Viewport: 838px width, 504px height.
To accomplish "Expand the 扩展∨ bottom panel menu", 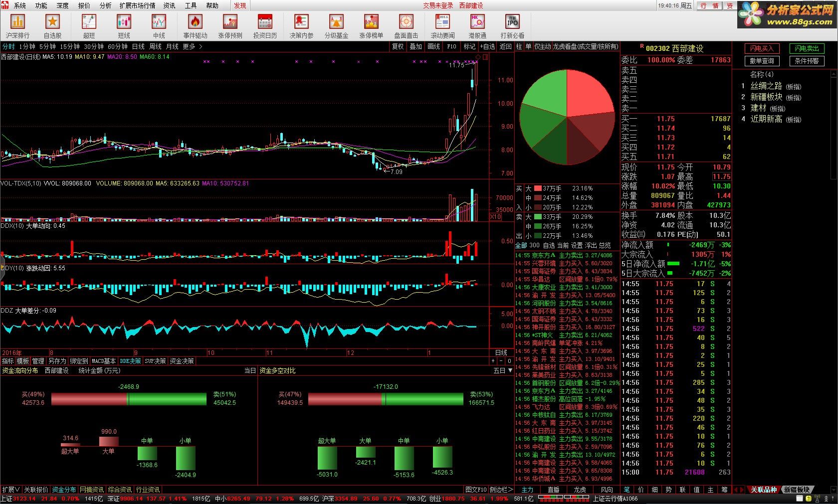I will [x=11, y=490].
